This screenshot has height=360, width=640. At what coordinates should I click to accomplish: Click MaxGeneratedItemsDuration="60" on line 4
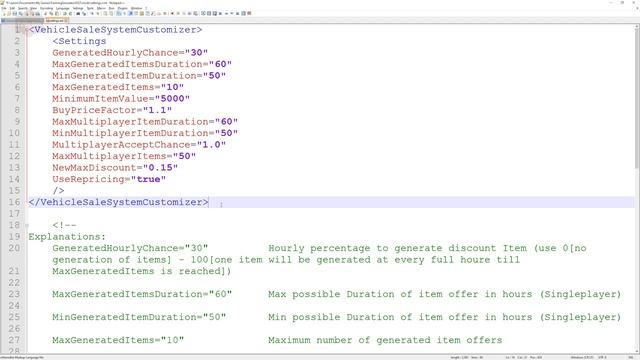142,64
